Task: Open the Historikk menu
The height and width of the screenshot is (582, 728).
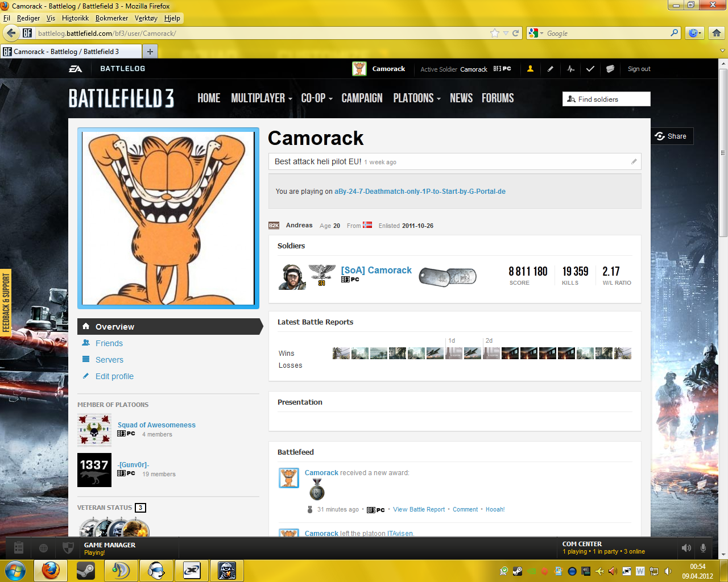Action: click(75, 18)
